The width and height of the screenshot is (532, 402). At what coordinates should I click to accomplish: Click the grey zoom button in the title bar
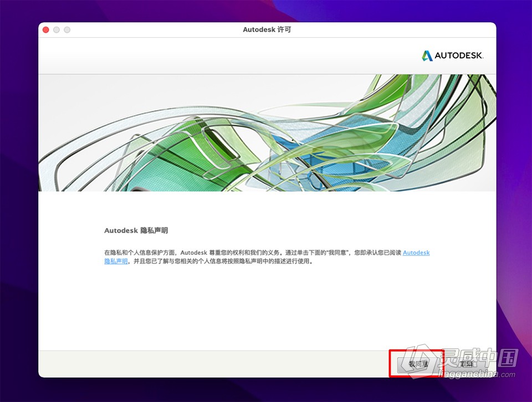[x=67, y=30]
